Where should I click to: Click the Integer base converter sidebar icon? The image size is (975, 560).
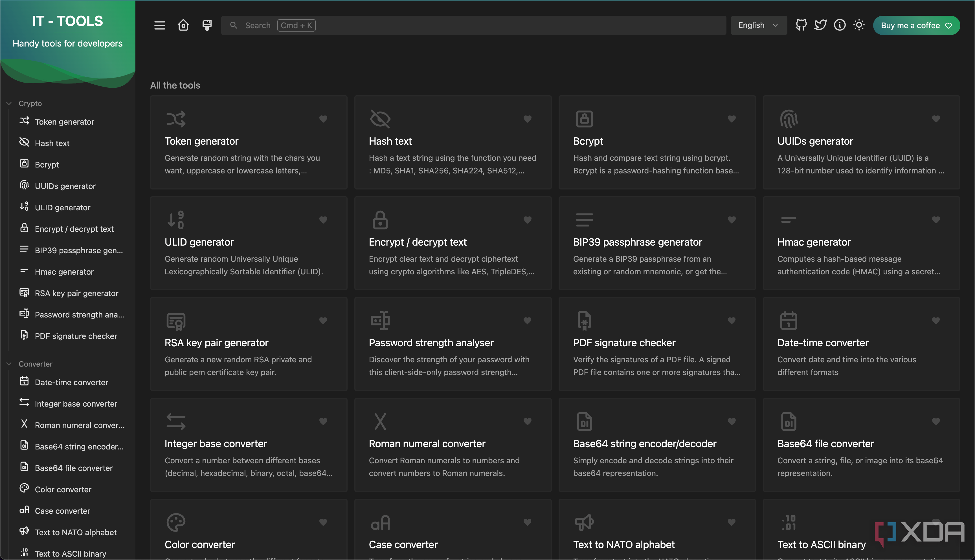tap(24, 403)
